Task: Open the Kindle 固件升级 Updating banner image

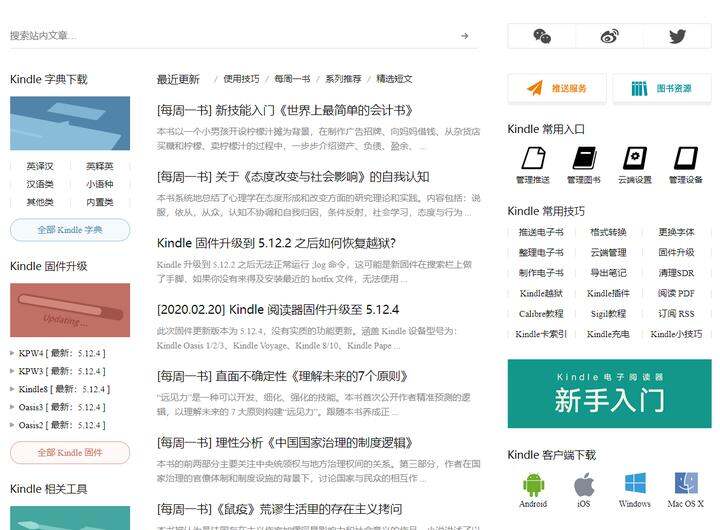Action: tap(70, 310)
